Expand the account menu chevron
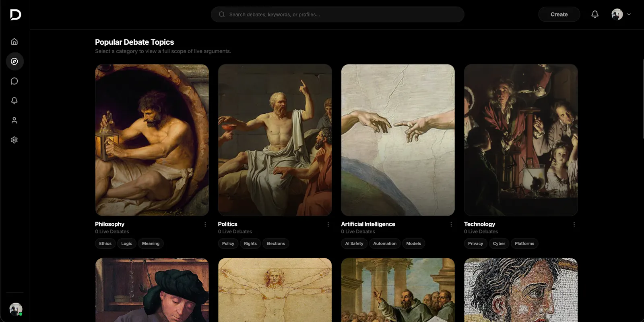 click(629, 15)
